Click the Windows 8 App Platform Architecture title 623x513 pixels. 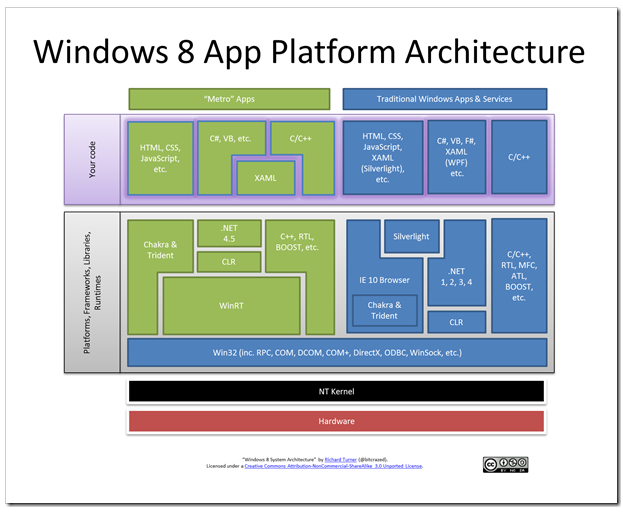309,52
